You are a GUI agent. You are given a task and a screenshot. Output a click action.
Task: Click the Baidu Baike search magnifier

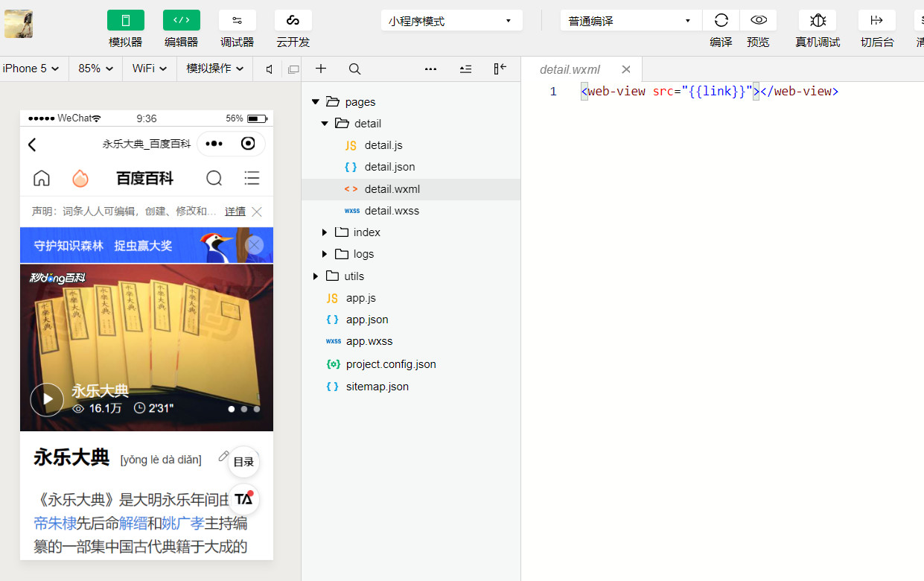214,178
